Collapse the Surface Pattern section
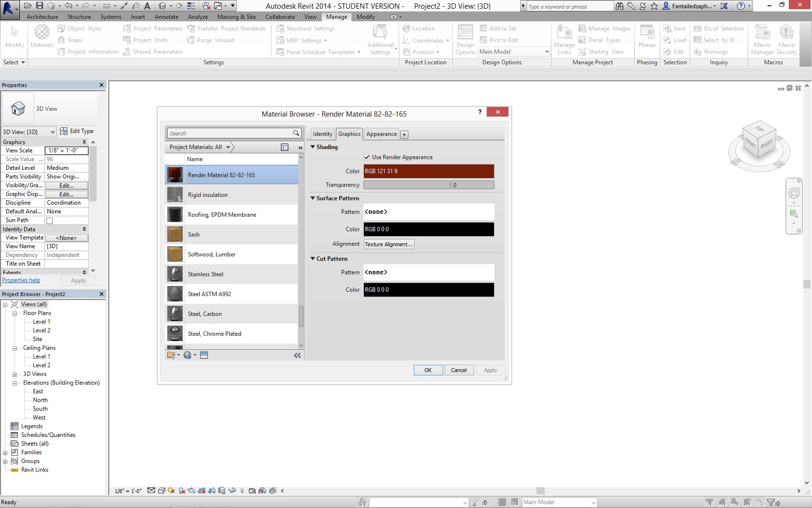The width and height of the screenshot is (812, 508). click(x=313, y=198)
